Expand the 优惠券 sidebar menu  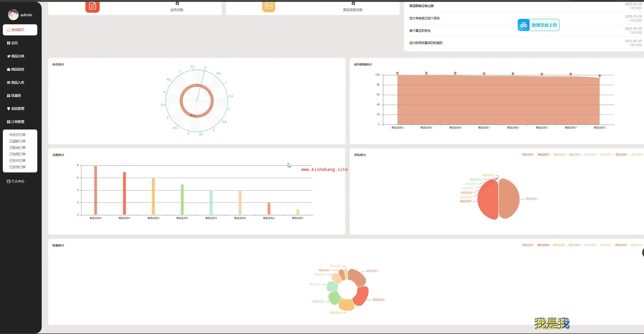[16, 96]
